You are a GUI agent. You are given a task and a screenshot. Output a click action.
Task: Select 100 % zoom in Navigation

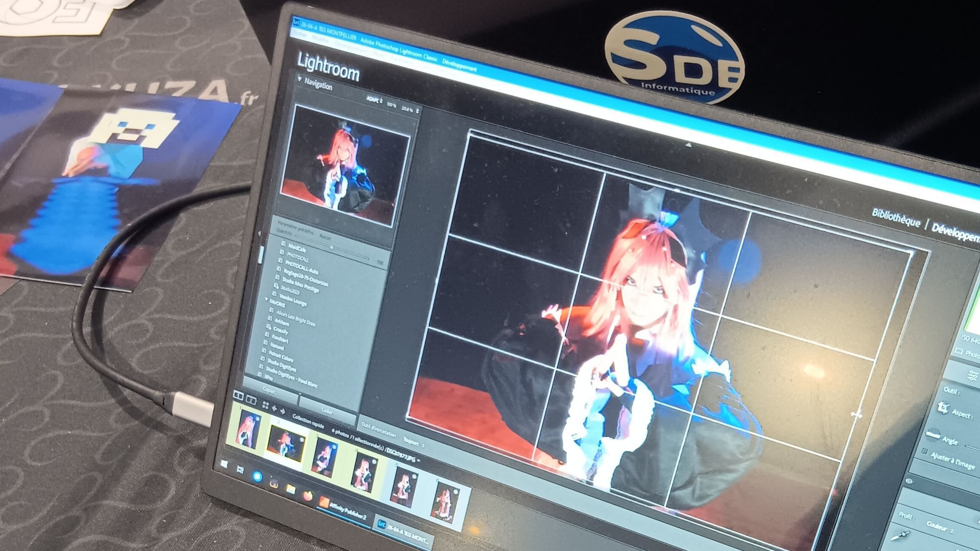click(x=391, y=105)
